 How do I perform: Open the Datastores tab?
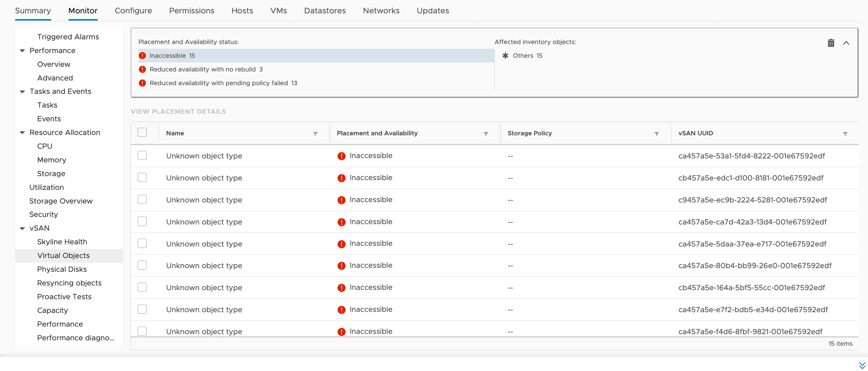click(x=325, y=11)
